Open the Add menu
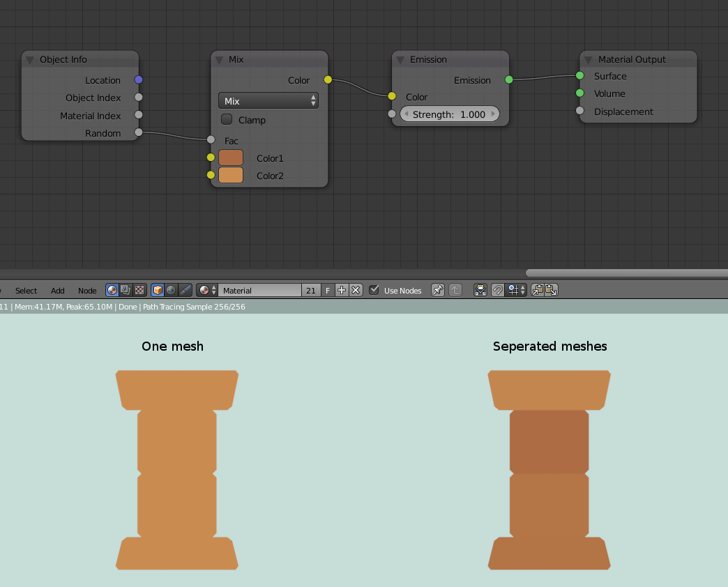This screenshot has width=728, height=587. point(58,291)
